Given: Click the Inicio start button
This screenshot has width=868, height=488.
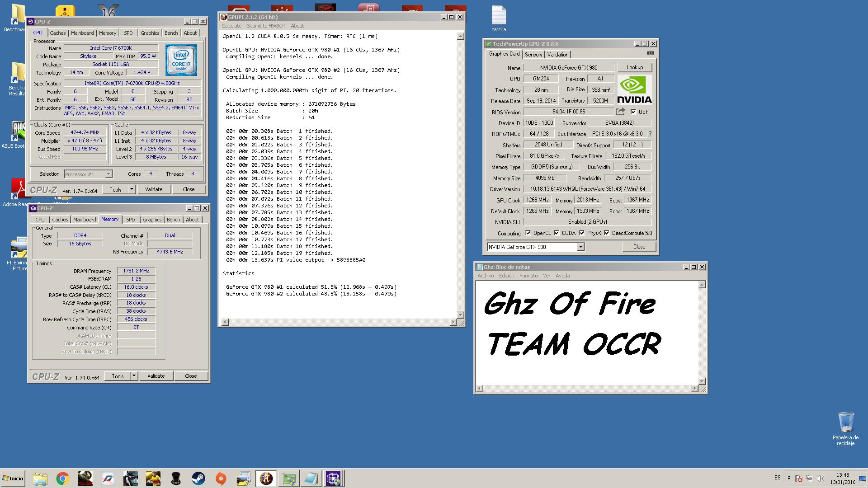Looking at the screenshot, I should pyautogui.click(x=13, y=479).
